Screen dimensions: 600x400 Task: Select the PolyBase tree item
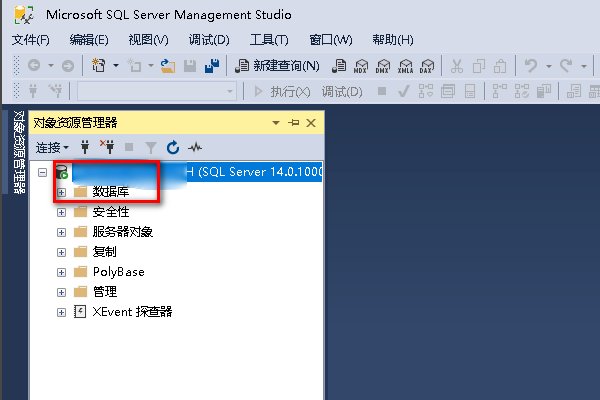coord(119,272)
